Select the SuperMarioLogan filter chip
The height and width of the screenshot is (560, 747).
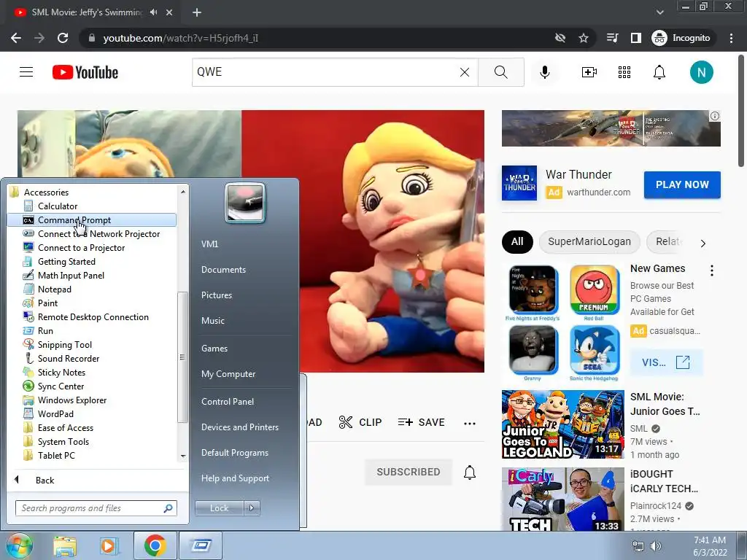[x=589, y=241]
